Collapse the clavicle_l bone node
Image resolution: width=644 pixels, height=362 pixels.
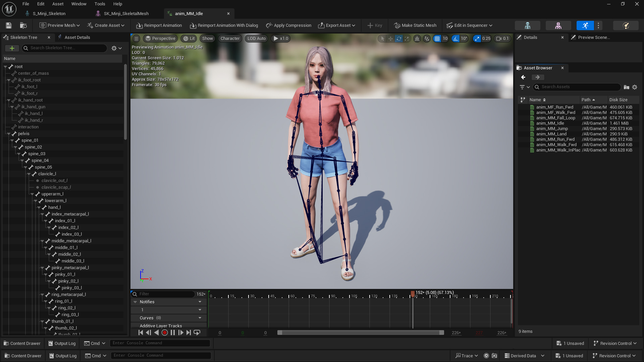29,174
